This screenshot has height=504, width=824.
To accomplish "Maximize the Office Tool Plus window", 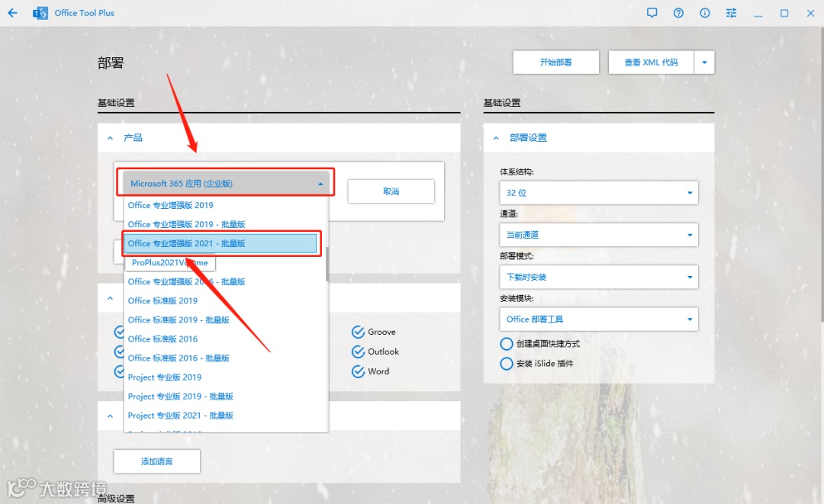I will click(784, 13).
